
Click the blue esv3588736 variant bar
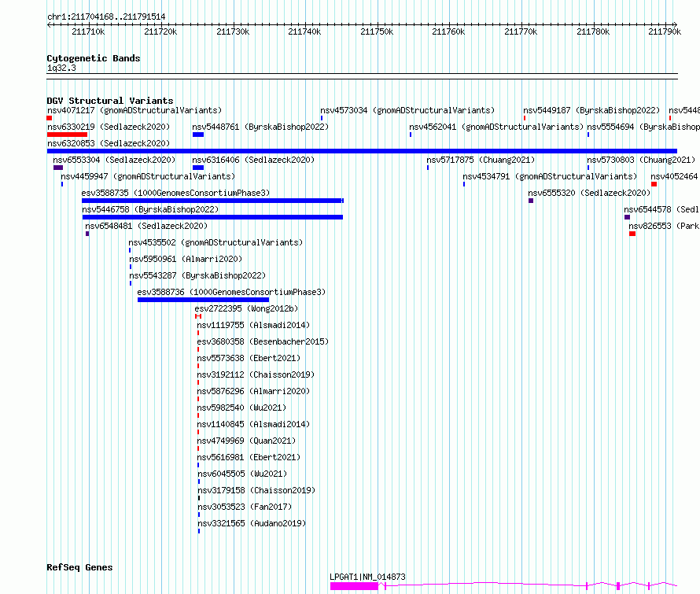(x=203, y=300)
